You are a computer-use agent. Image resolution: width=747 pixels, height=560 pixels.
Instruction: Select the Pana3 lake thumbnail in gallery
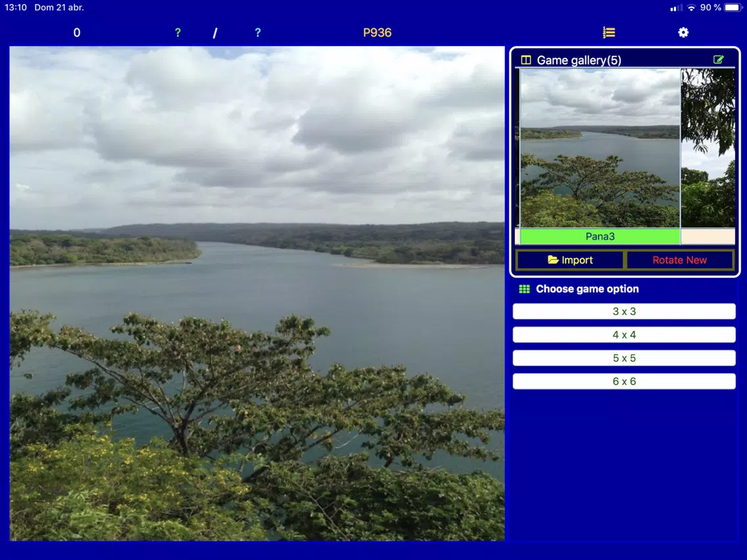point(600,148)
